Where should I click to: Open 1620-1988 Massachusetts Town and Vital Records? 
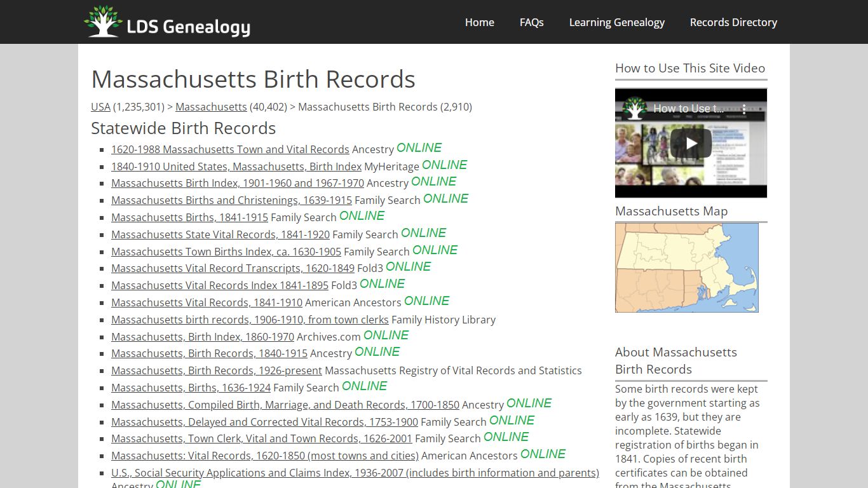click(x=230, y=149)
